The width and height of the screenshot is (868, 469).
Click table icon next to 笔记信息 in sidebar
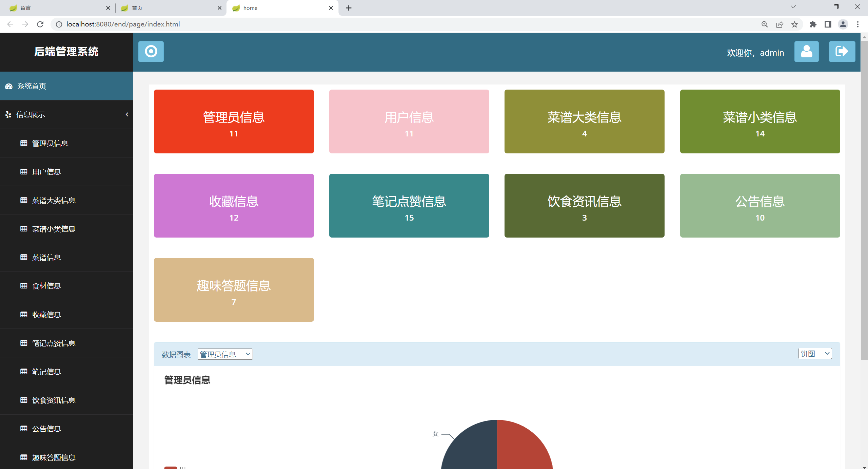[x=24, y=372]
